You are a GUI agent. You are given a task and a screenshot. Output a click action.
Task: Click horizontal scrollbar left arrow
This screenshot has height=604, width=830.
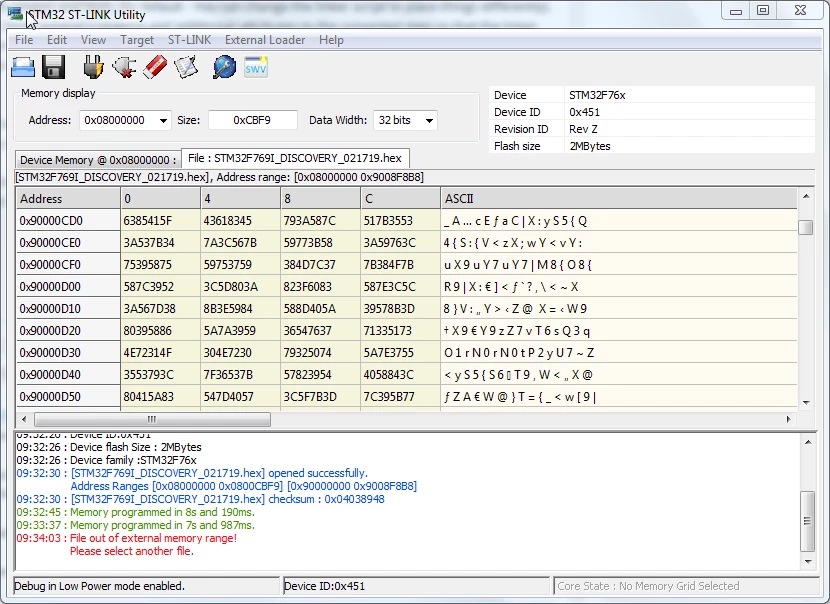tap(24, 419)
